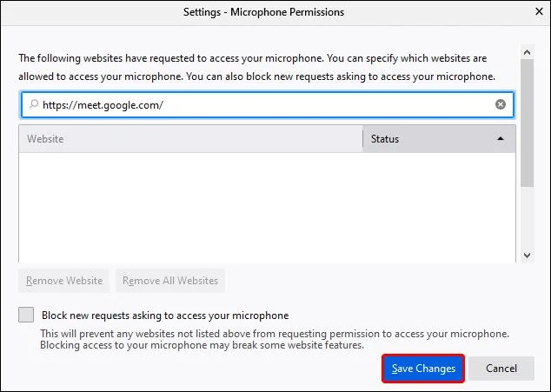The image size is (551, 392).
Task: Click the 'Block new requests asking to access' label
Action: pyautogui.click(x=165, y=316)
